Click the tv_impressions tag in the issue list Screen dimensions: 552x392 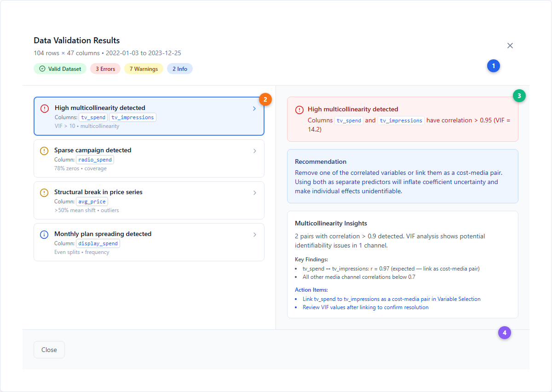(133, 117)
